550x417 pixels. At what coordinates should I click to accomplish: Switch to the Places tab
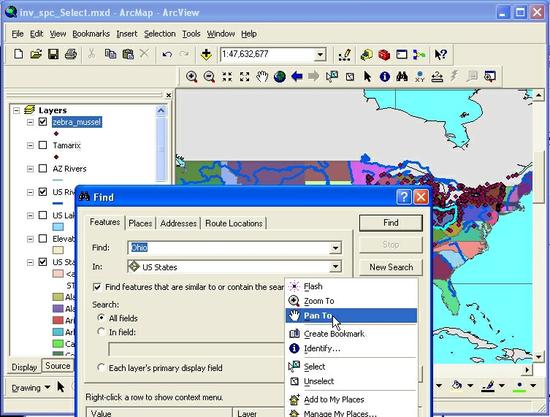(140, 223)
